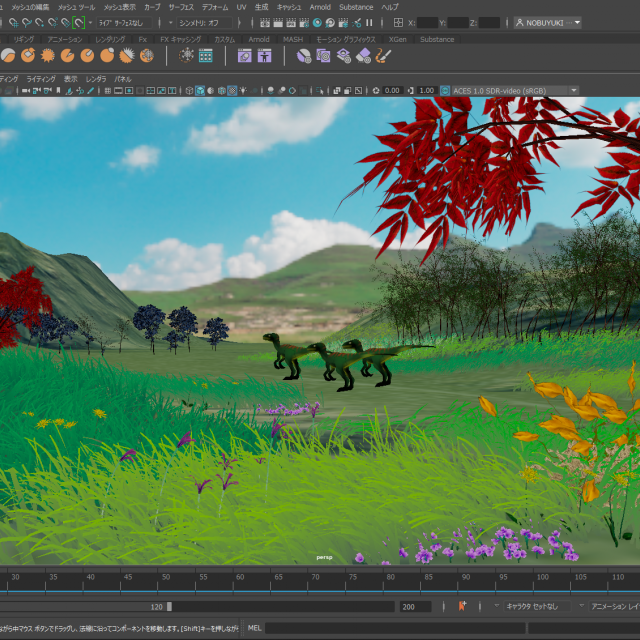Toggle the color management icon next to ACES
640x640 pixels.
click(445, 91)
